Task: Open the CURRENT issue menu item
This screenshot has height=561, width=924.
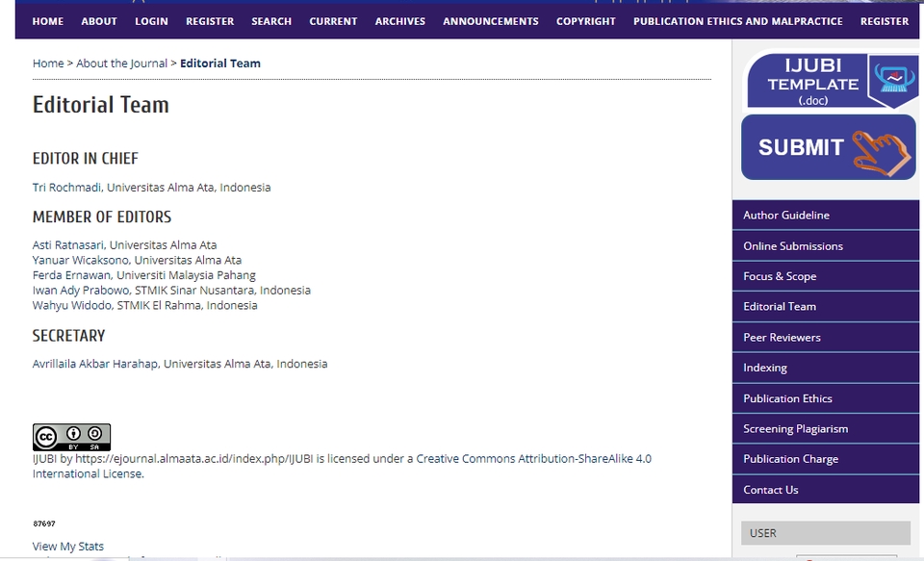Action: (334, 21)
